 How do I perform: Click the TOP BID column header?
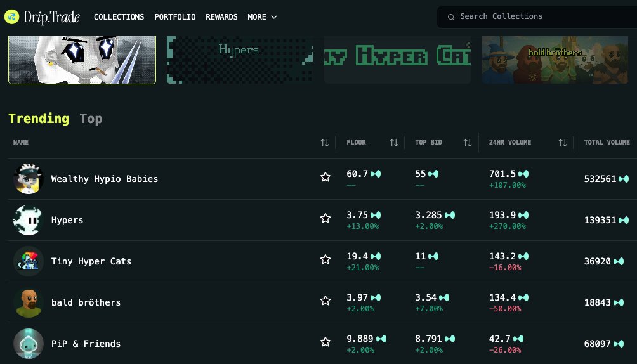tap(428, 142)
